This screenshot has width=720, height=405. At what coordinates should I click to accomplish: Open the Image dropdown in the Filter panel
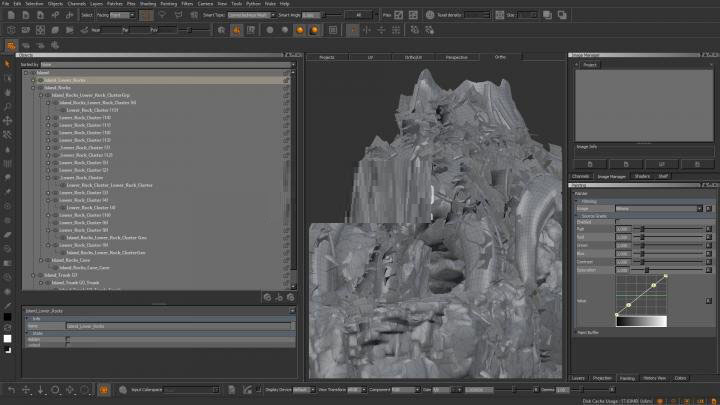tap(659, 208)
